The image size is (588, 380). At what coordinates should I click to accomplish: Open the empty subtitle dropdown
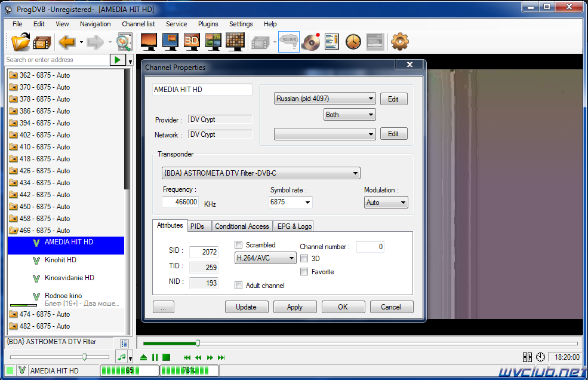coord(325,134)
